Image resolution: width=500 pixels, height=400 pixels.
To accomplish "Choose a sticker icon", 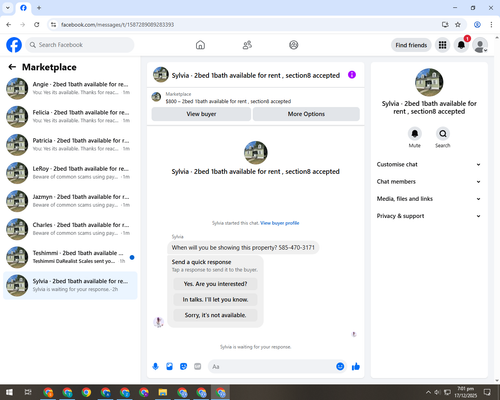I will click(x=183, y=367).
